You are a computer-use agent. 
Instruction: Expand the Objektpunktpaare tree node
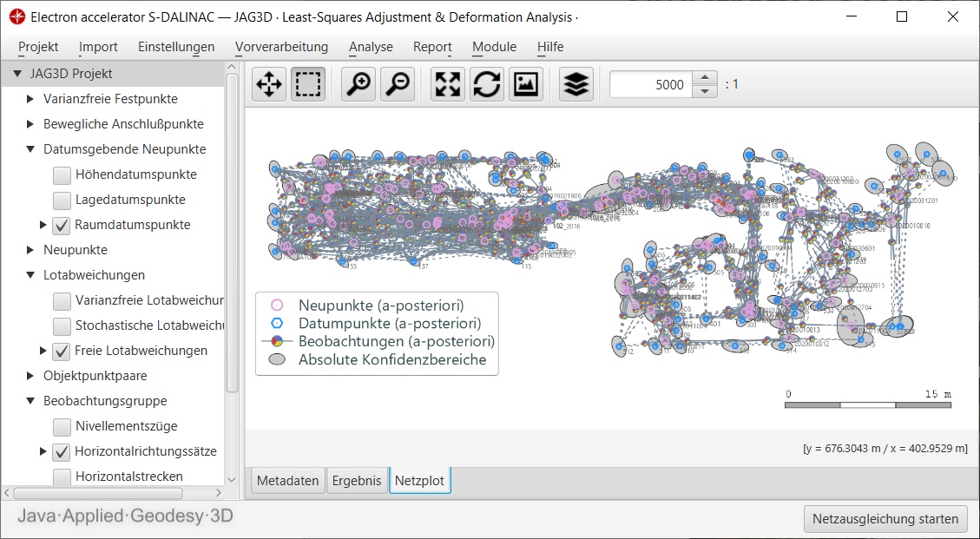point(30,377)
